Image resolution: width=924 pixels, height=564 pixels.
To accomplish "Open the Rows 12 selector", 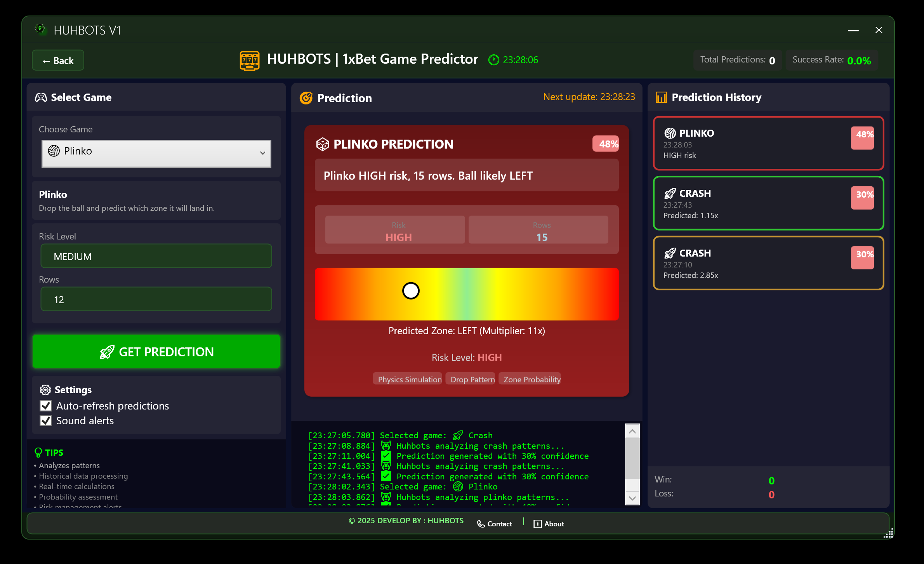I will [x=156, y=299].
